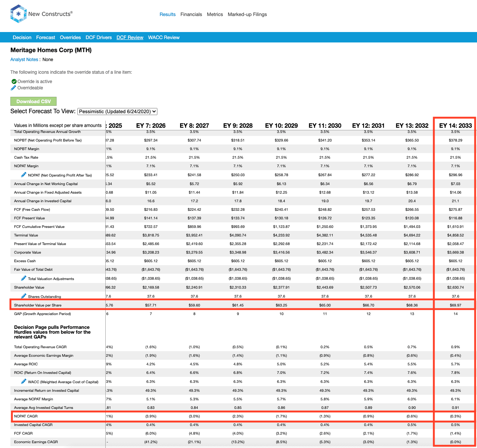
Task: Click the EY 10: 2029 column header
Action: coord(281,125)
